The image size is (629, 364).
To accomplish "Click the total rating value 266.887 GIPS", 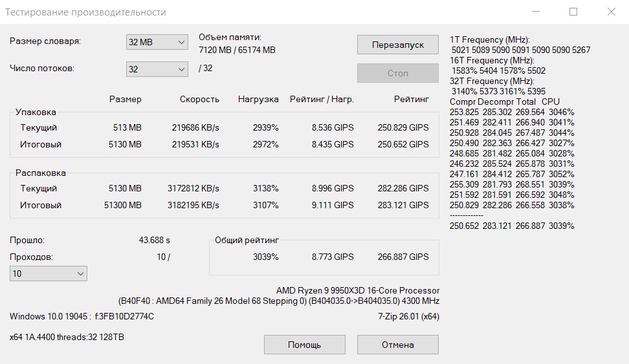I will pos(403,257).
